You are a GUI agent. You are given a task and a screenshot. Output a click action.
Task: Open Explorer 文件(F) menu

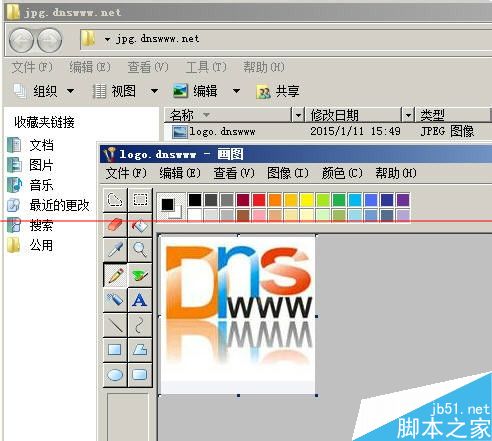click(32, 67)
